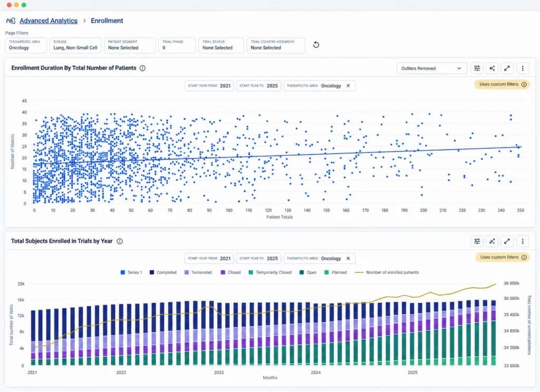This screenshot has height=392, width=540.
Task: Click the AI sparkle icon on Enrollment Duration chart
Action: 492,68
